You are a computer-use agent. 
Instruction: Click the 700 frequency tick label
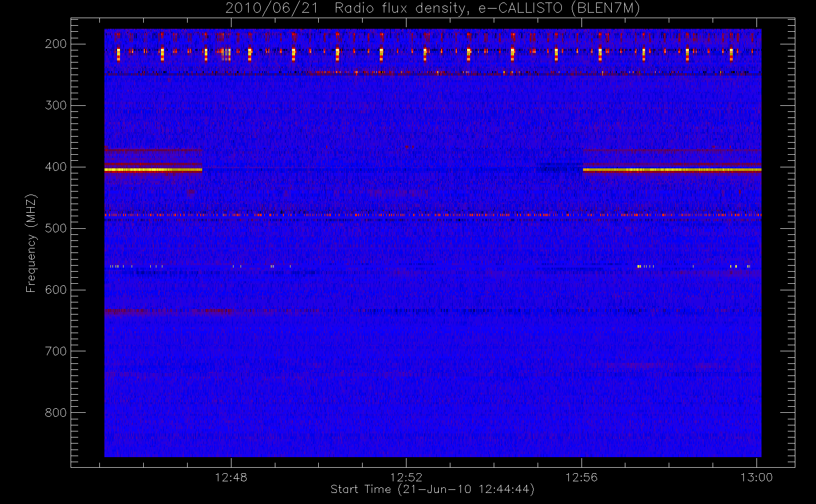point(56,351)
